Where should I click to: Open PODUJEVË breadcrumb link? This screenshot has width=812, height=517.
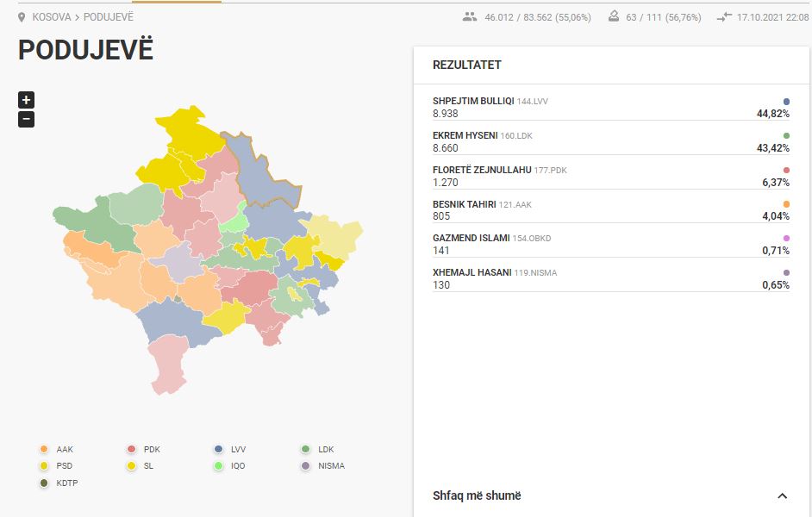click(x=109, y=17)
